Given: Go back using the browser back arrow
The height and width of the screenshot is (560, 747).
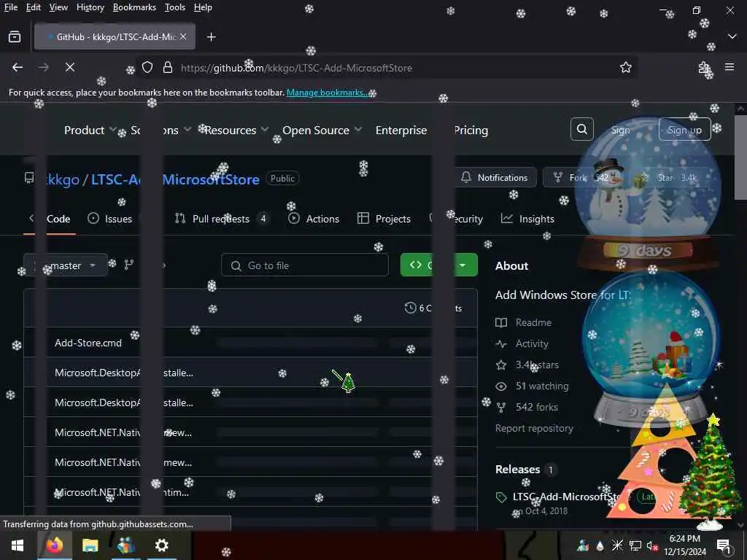Looking at the screenshot, I should coord(18,68).
